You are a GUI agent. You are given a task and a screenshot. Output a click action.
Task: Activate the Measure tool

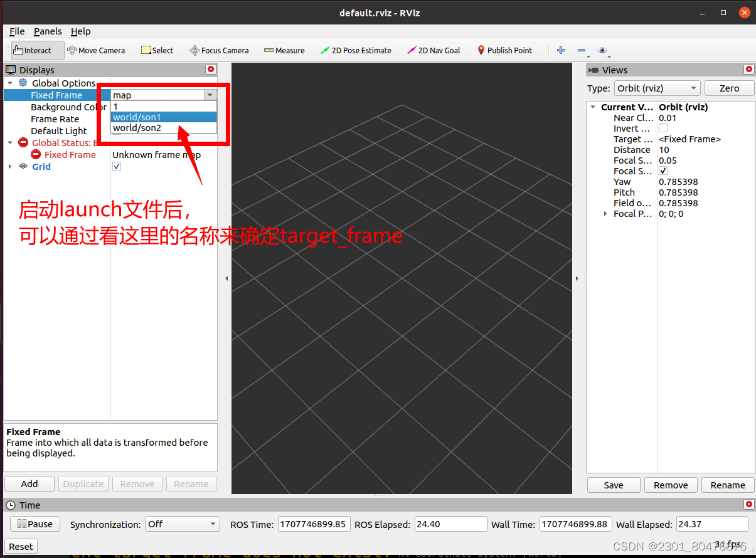[x=284, y=50]
